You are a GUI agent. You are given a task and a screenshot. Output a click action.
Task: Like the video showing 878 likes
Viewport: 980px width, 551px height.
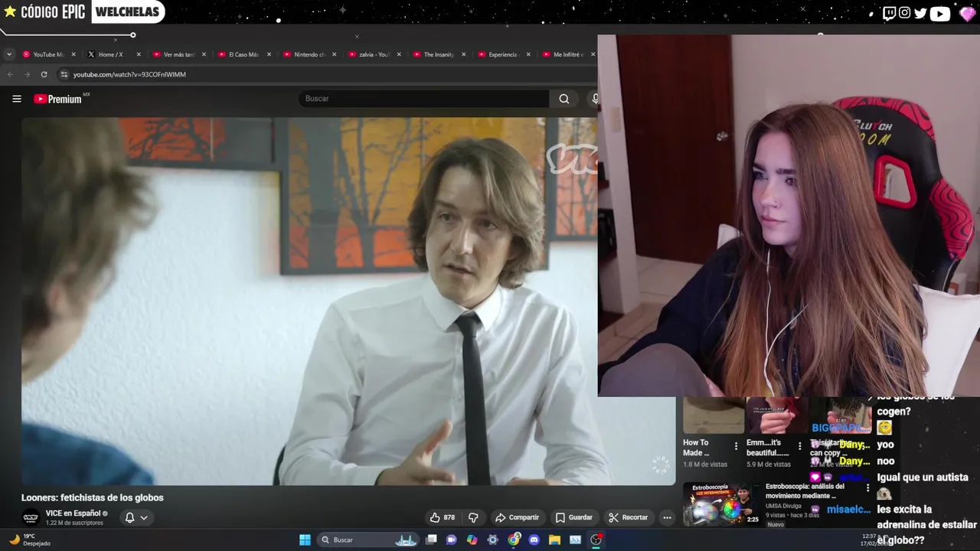pyautogui.click(x=443, y=517)
